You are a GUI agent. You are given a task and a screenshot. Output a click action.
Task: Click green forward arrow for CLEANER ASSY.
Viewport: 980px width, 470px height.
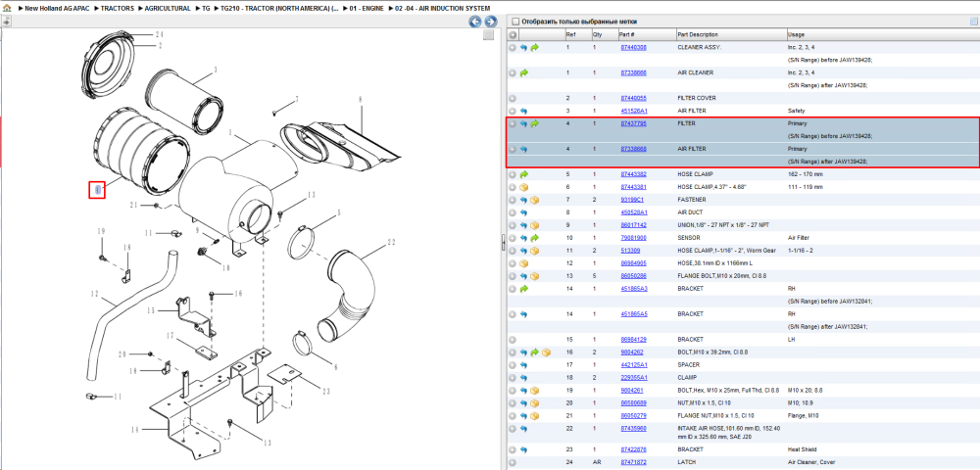click(x=535, y=47)
